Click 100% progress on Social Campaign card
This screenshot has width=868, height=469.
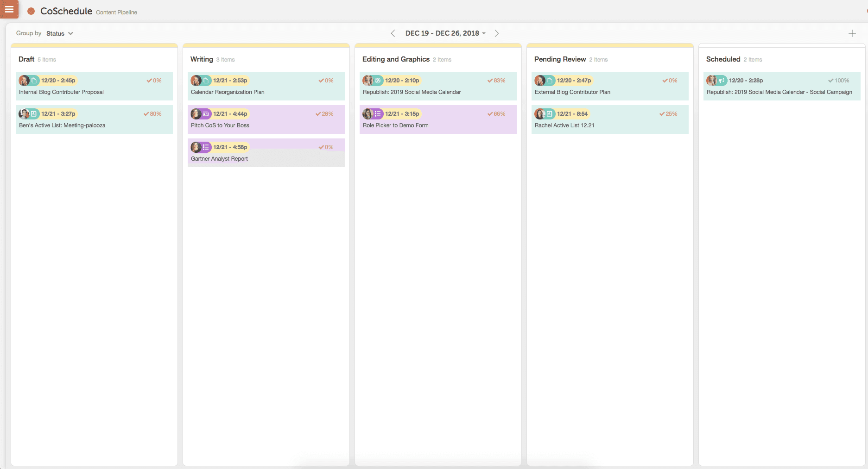(839, 81)
